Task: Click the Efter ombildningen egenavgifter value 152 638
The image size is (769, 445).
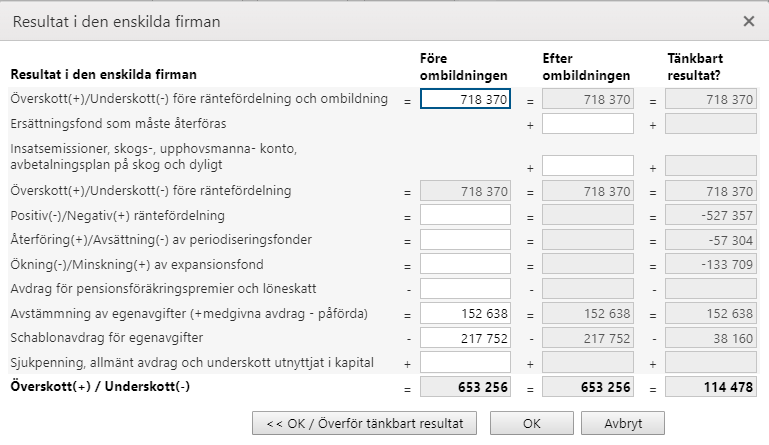Action: 588,313
